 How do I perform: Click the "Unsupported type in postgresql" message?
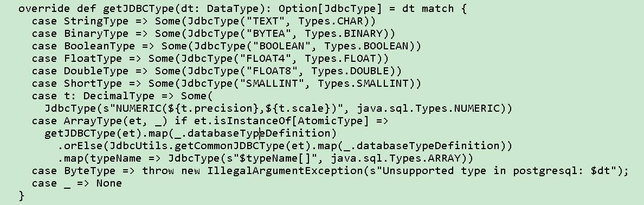[480, 171]
